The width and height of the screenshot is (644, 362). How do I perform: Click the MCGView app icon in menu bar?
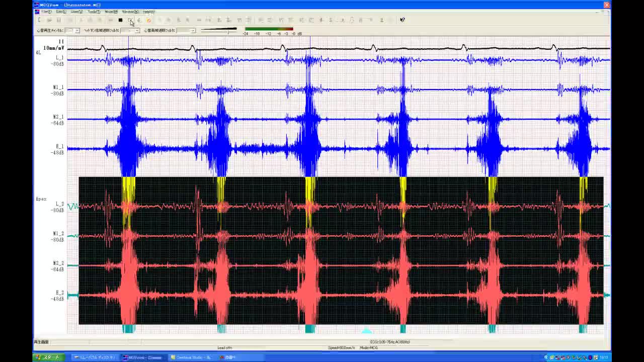(37, 12)
